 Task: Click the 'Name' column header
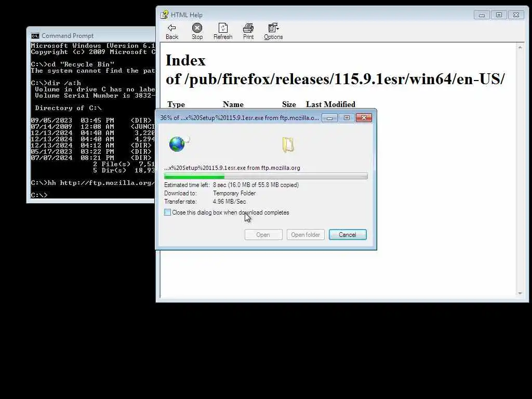click(233, 104)
